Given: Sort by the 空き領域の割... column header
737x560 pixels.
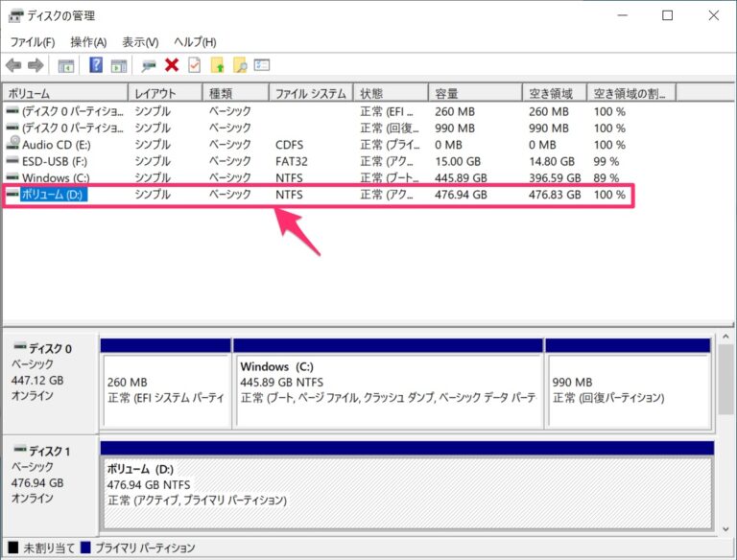Looking at the screenshot, I should coord(632,93).
